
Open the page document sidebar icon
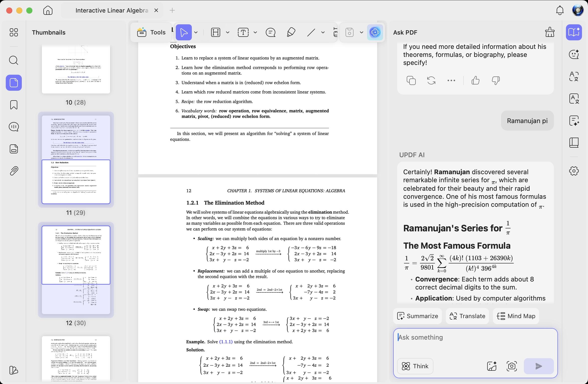tap(14, 149)
